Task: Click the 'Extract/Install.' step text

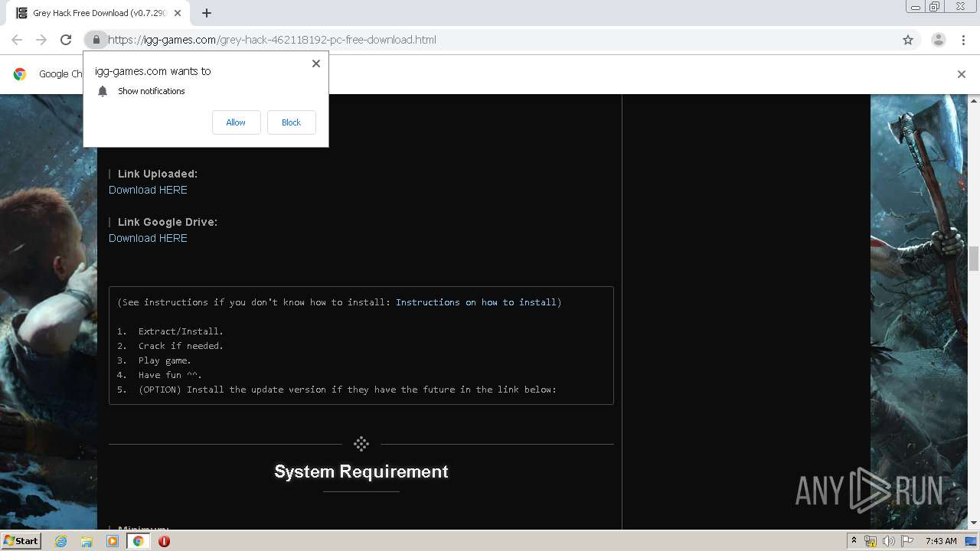Action: [181, 331]
